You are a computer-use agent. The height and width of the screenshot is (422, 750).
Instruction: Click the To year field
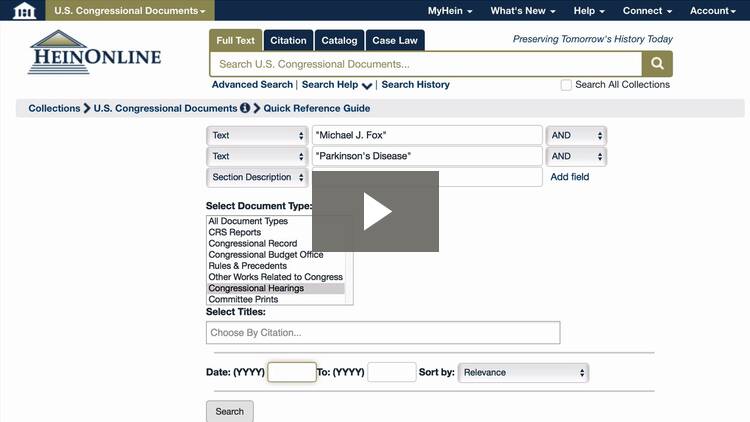392,372
